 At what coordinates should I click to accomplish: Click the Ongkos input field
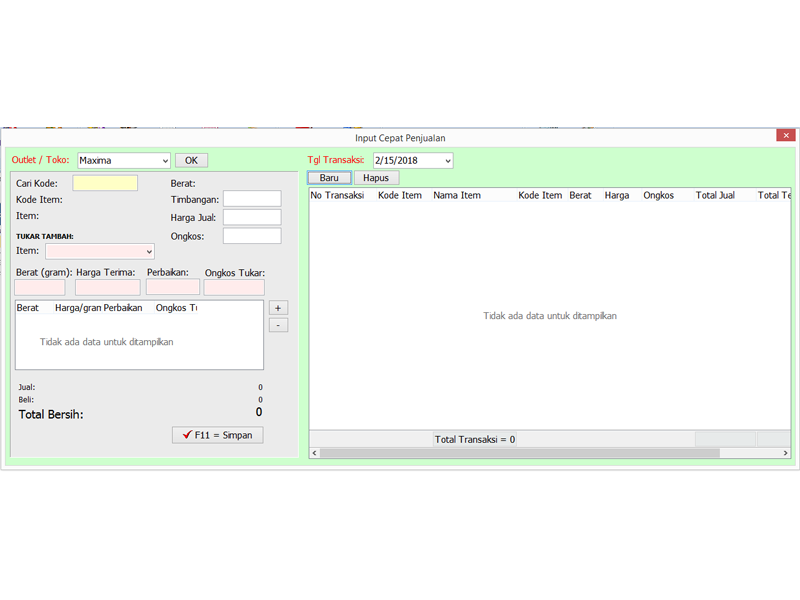point(252,236)
